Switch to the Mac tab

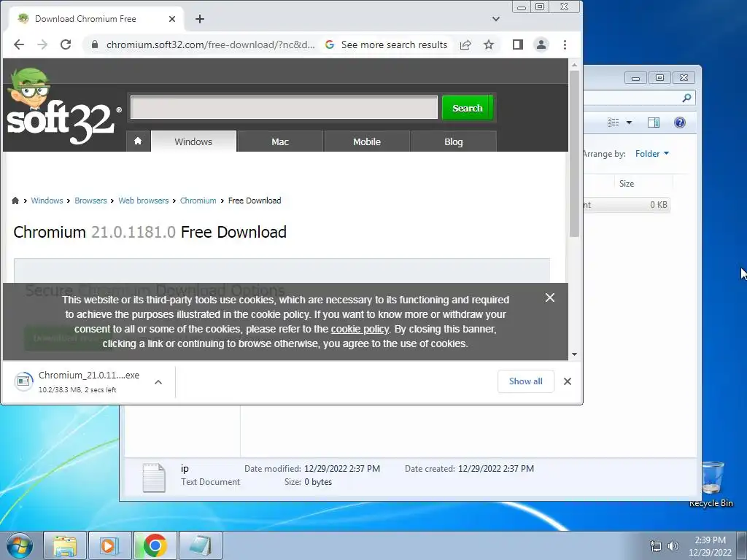point(280,141)
